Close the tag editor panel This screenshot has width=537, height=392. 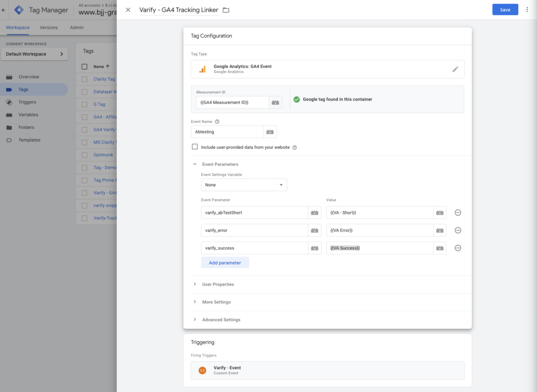click(x=128, y=10)
